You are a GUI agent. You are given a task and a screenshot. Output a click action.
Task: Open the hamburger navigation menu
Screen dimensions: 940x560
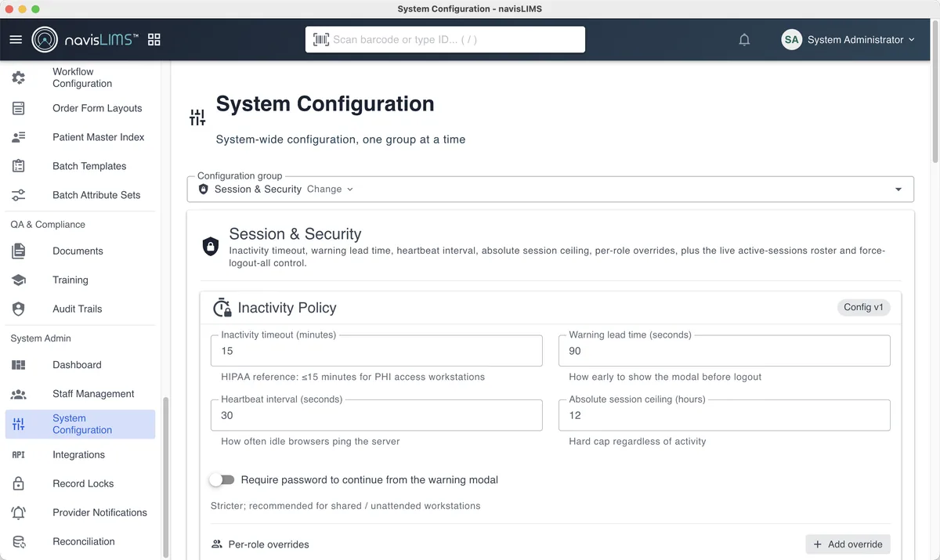tap(16, 39)
